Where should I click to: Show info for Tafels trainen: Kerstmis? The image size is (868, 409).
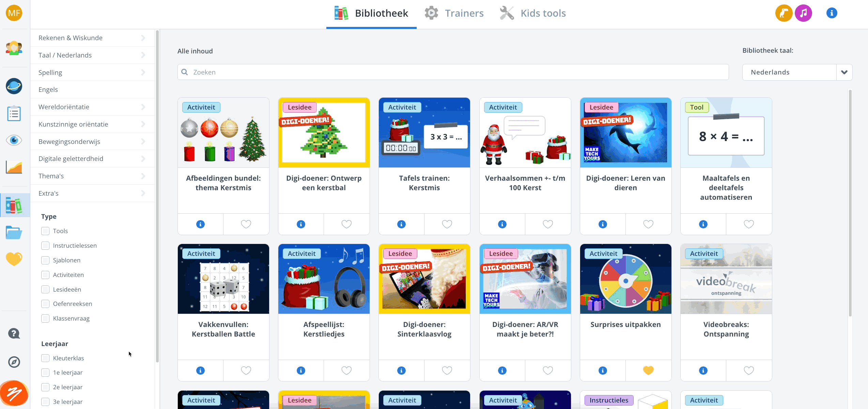(401, 224)
